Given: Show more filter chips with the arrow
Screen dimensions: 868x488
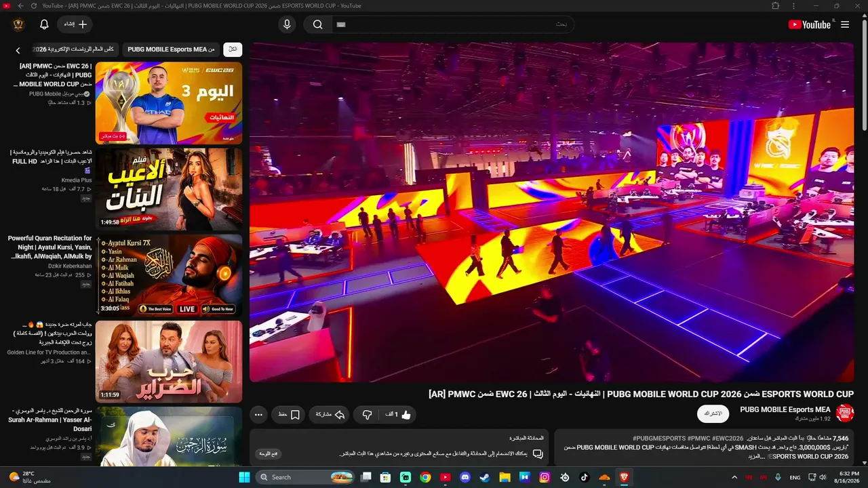Looking at the screenshot, I should point(18,50).
